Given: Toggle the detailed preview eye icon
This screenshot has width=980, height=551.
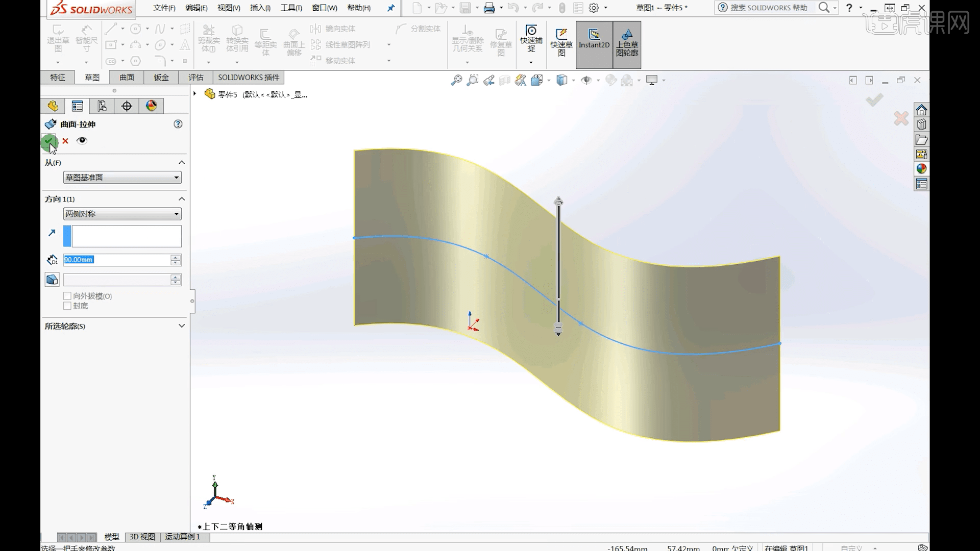Looking at the screenshot, I should (82, 140).
